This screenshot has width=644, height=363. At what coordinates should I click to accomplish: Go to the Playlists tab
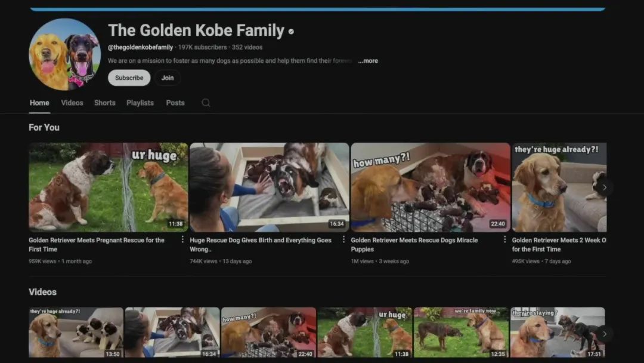point(140,103)
